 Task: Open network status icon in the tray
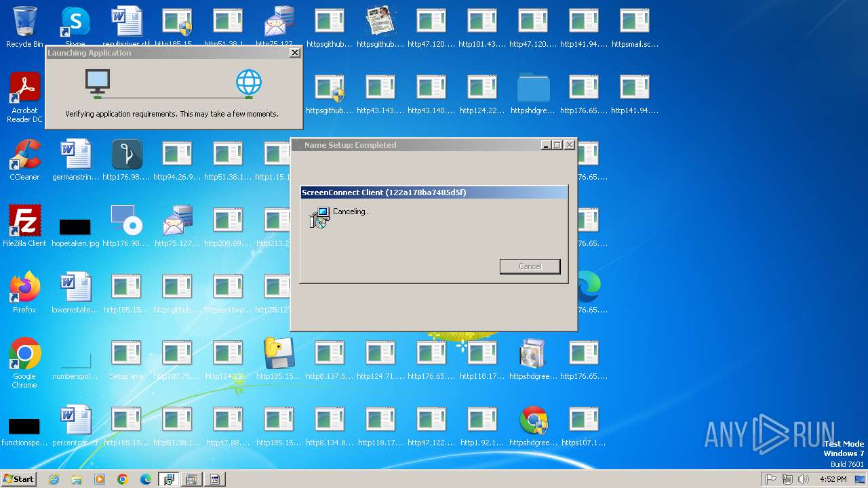(x=787, y=479)
